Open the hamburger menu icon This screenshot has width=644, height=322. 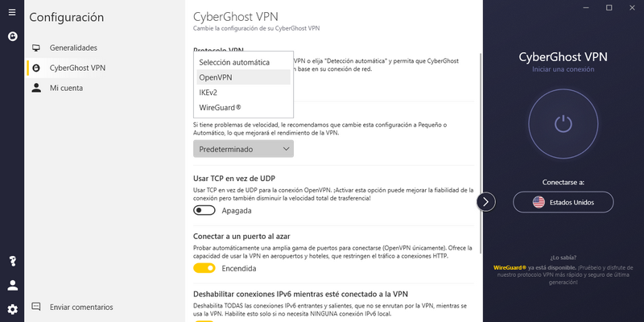pos(12,12)
